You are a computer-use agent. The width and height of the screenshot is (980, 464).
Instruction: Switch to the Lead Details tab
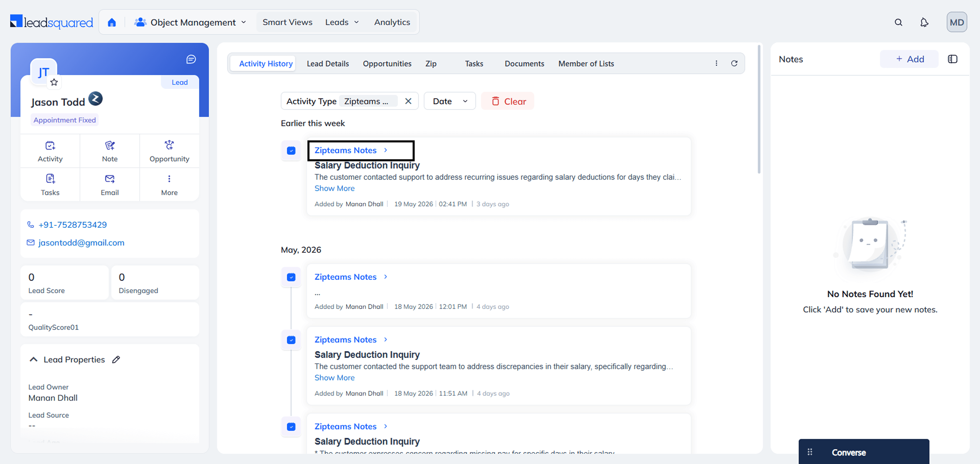pyautogui.click(x=328, y=64)
